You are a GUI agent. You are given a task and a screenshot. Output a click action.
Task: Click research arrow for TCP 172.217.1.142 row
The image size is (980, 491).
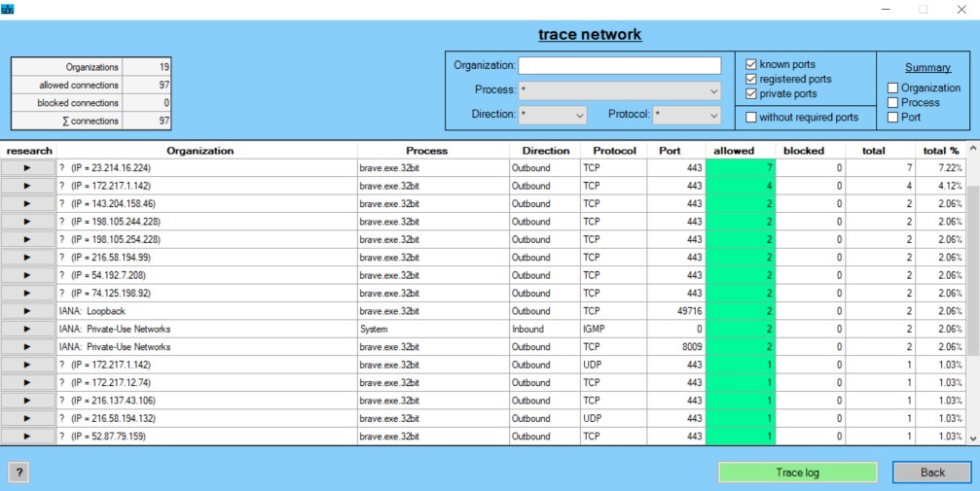click(x=27, y=186)
